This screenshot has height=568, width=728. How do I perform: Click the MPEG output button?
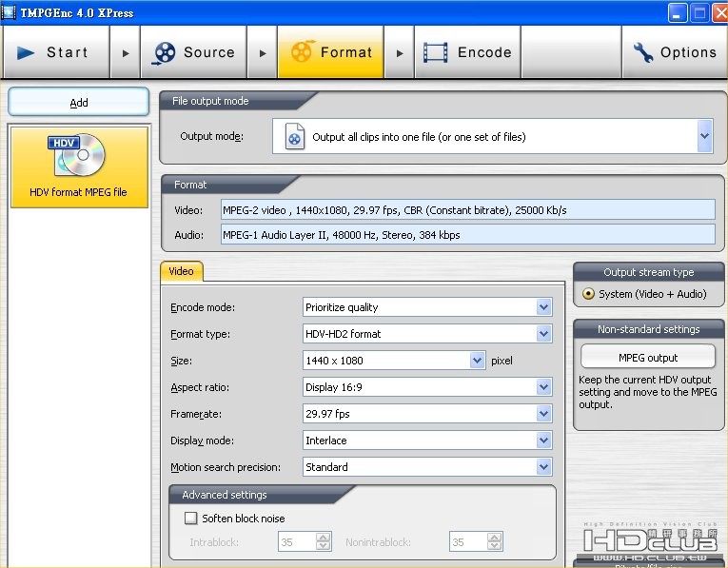coord(648,358)
